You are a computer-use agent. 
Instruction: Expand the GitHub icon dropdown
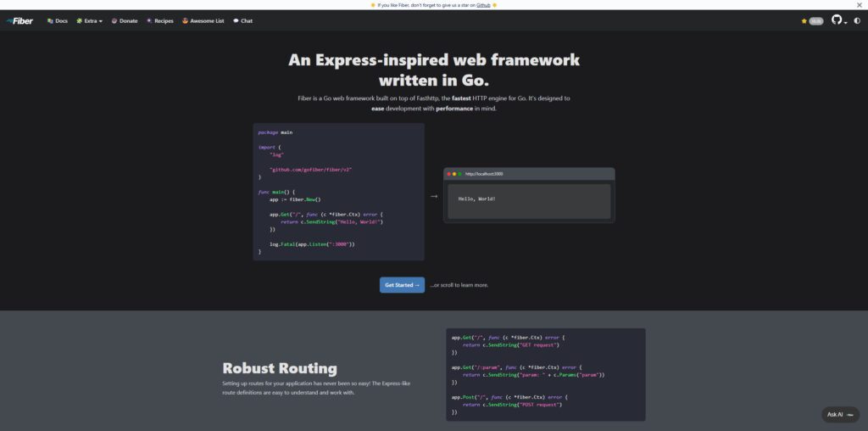pos(837,20)
